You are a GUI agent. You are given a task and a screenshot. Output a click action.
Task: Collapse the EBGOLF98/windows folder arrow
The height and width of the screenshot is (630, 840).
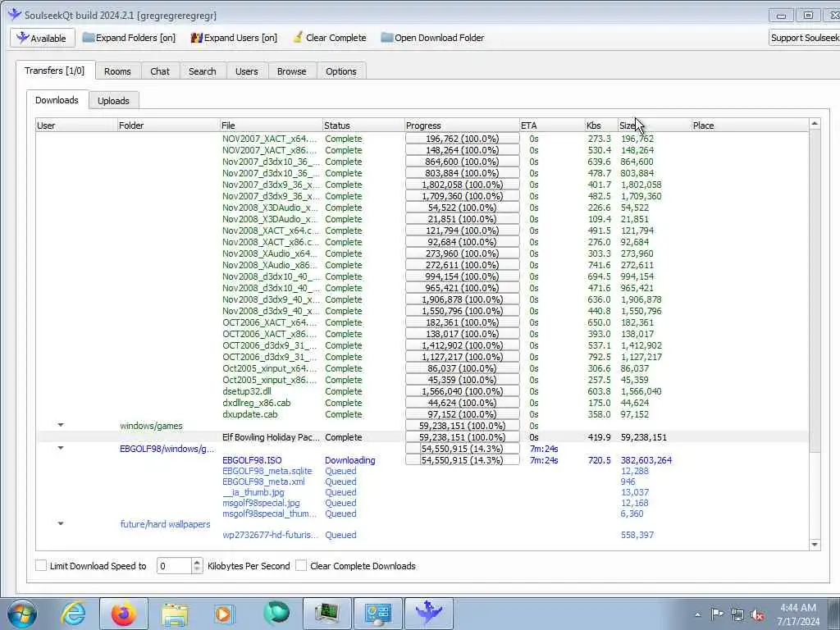pyautogui.click(x=61, y=448)
